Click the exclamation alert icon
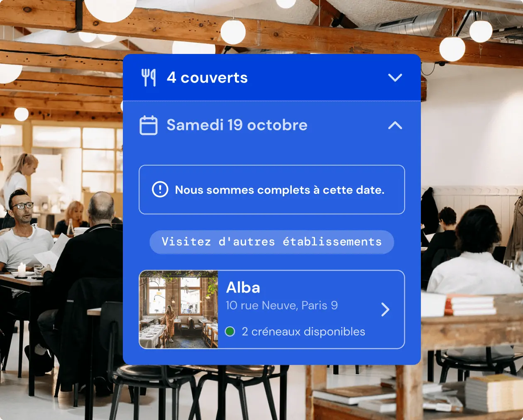Image resolution: width=523 pixels, height=420 pixels. (160, 190)
